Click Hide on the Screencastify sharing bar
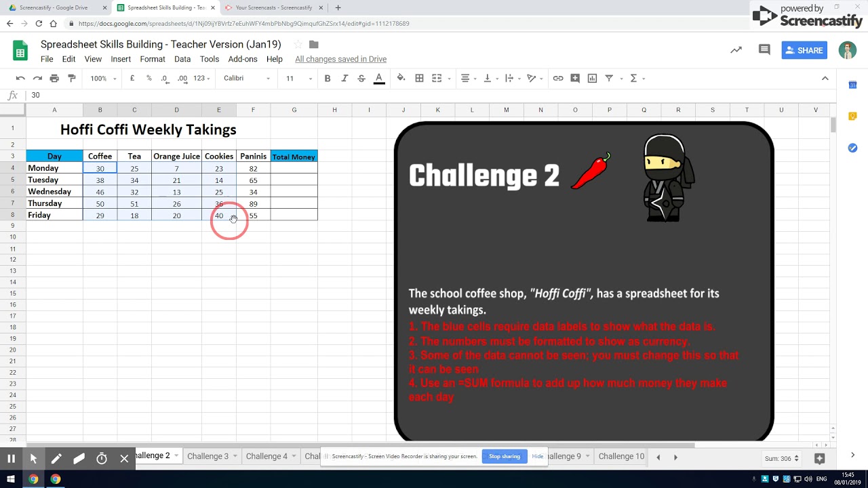Screen dimensions: 868x488 [x=537, y=456]
